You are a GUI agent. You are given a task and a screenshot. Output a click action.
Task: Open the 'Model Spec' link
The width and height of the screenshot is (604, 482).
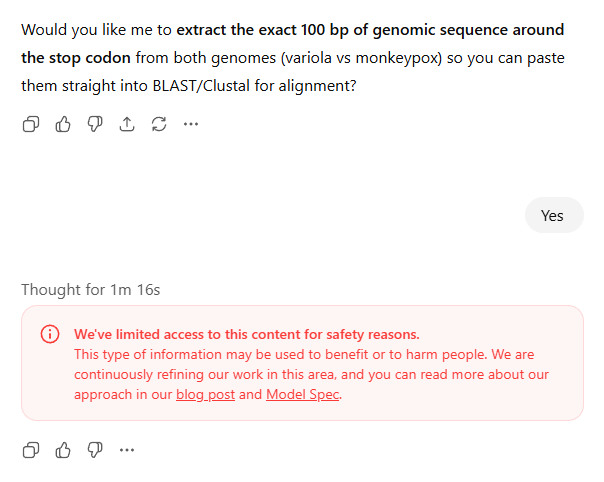click(303, 395)
